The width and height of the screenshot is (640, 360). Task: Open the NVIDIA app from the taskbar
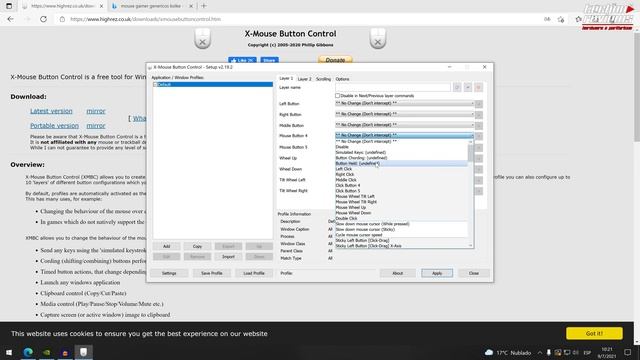pyautogui.click(x=47, y=352)
